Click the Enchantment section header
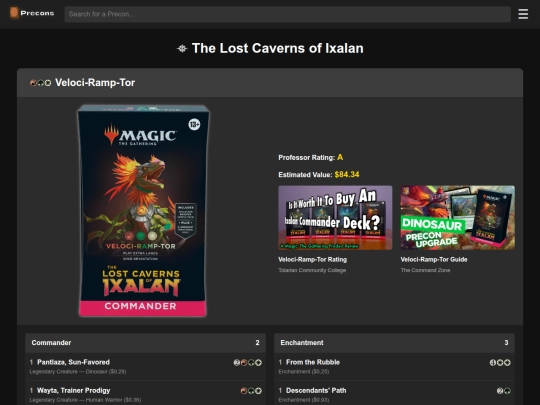 [394, 343]
